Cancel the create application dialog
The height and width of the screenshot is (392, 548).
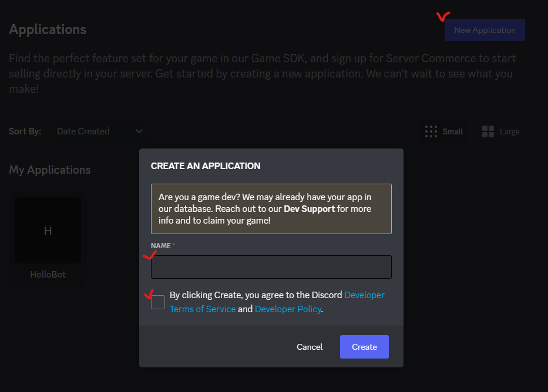coord(310,347)
